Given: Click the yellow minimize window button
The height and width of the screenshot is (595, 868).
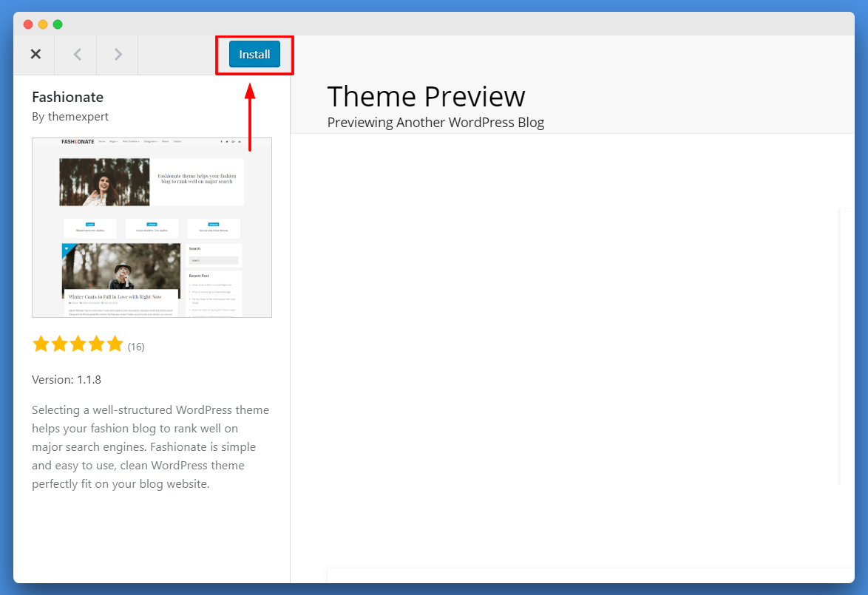Looking at the screenshot, I should tap(43, 24).
